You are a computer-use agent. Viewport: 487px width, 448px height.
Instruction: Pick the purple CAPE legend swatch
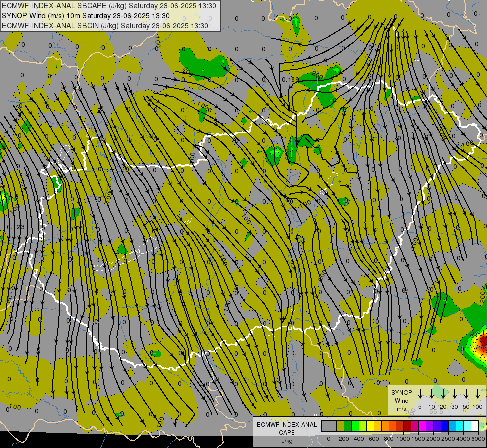click(x=429, y=426)
